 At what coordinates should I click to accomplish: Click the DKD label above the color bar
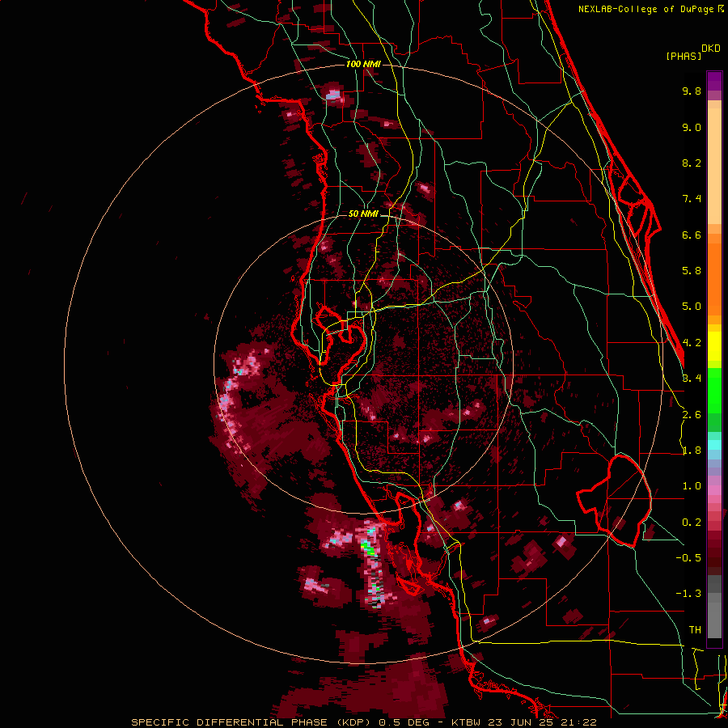point(711,49)
